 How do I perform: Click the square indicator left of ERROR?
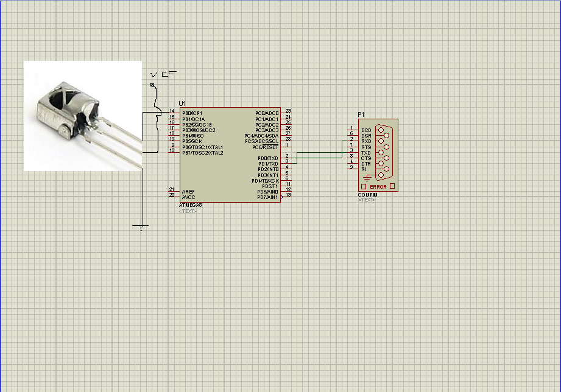(364, 186)
